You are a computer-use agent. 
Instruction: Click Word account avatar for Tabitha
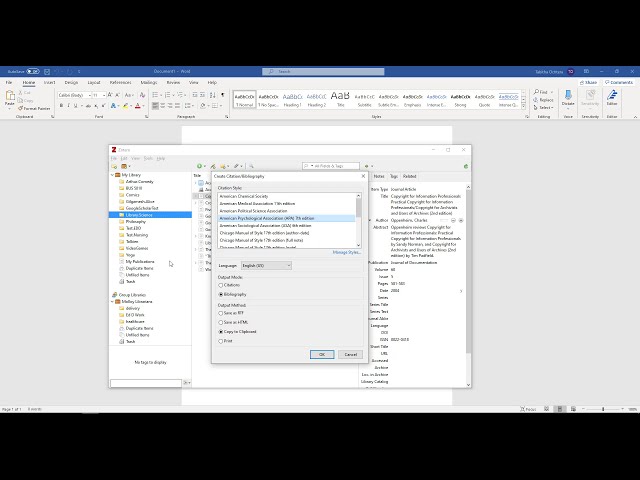click(x=571, y=71)
